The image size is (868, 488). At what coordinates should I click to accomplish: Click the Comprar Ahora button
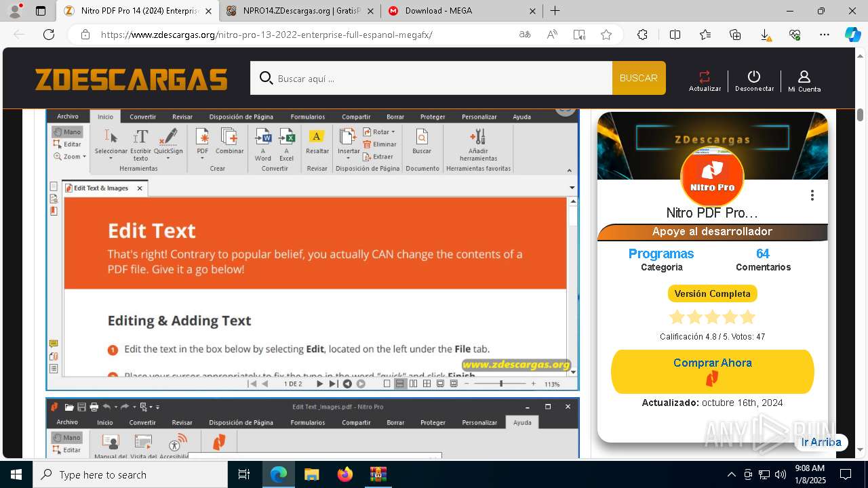pos(712,371)
